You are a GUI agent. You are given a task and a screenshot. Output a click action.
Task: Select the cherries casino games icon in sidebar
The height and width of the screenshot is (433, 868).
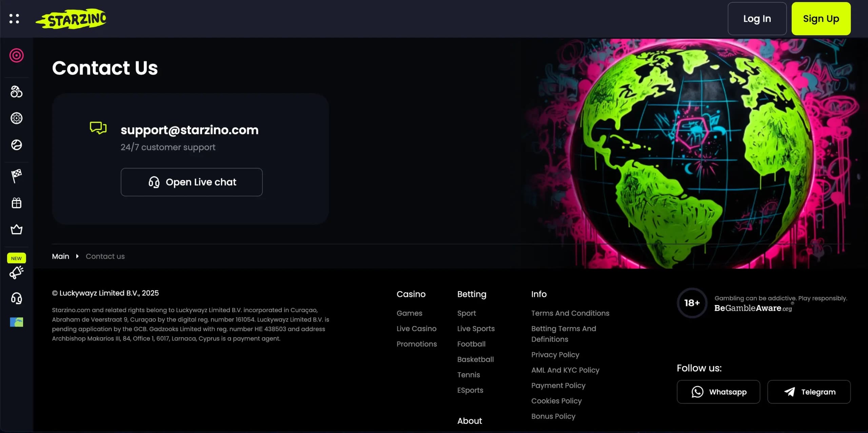click(x=16, y=92)
